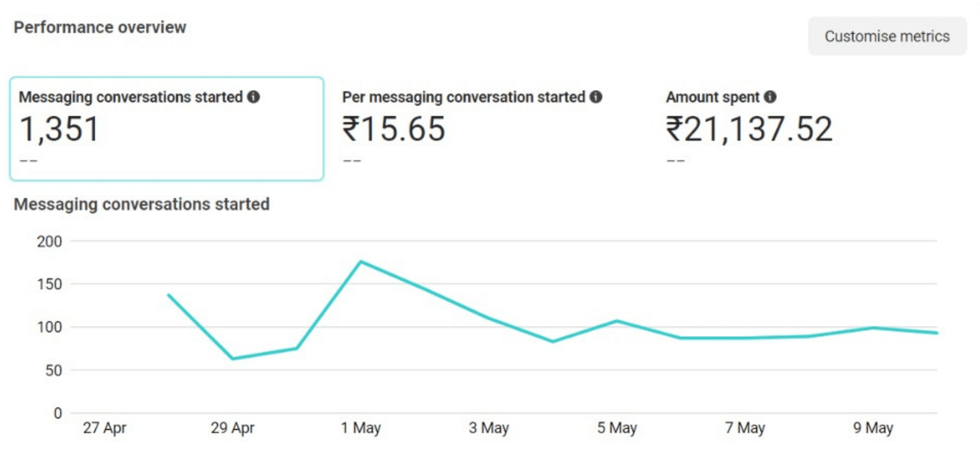Click the 29 Apr x-axis label
The width and height of the screenshot is (980, 470).
233,428
